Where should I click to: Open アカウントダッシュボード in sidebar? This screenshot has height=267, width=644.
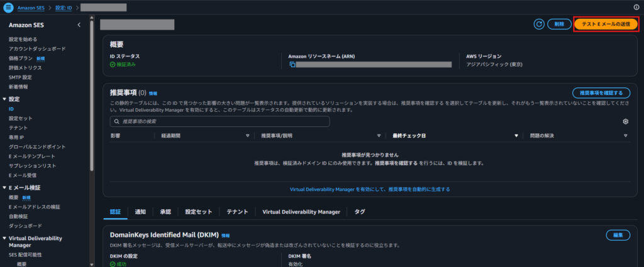pyautogui.click(x=37, y=49)
